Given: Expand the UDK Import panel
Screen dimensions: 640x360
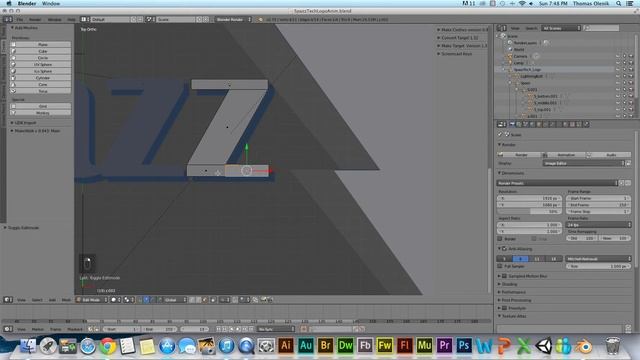Looking at the screenshot, I should click(x=24, y=122).
